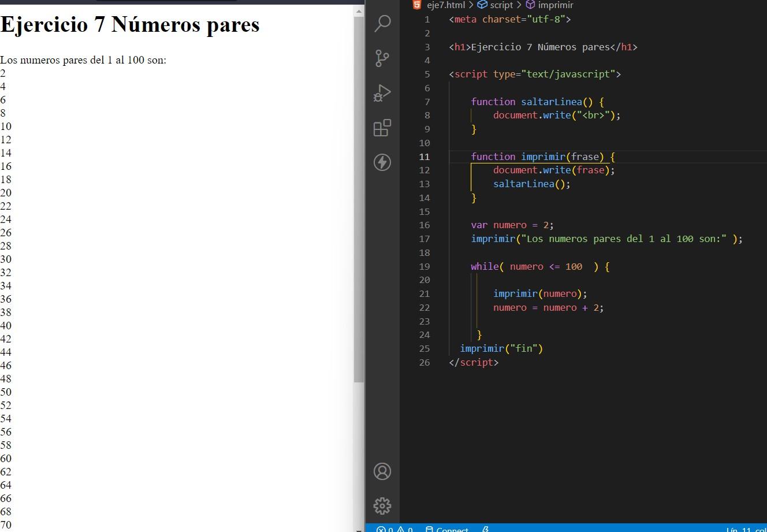Click the imprimir function declaration on line 11
This screenshot has height=532, width=767.
click(x=543, y=157)
